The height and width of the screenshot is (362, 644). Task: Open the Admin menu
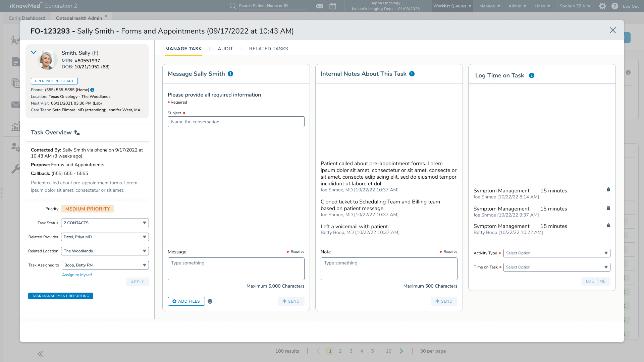(516, 6)
